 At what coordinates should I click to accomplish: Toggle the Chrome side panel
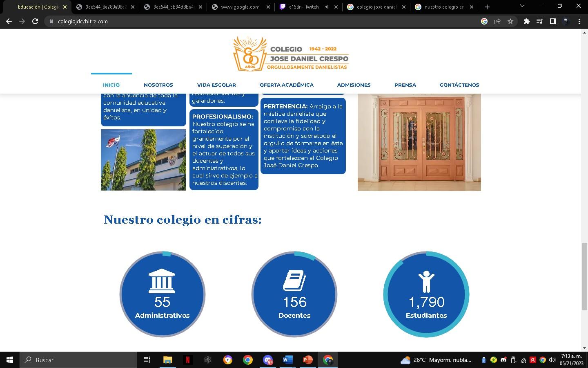[x=553, y=21]
